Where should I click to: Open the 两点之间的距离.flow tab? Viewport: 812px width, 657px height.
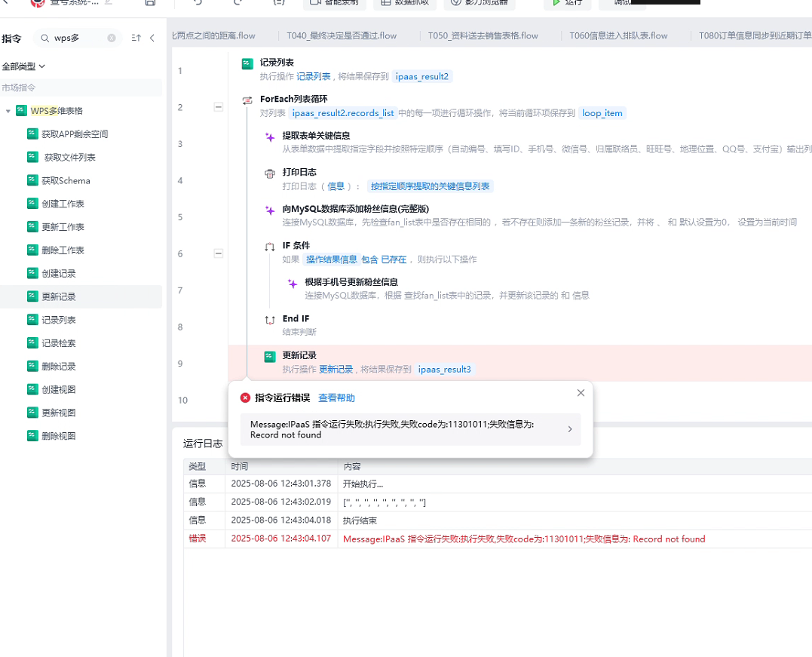214,35
